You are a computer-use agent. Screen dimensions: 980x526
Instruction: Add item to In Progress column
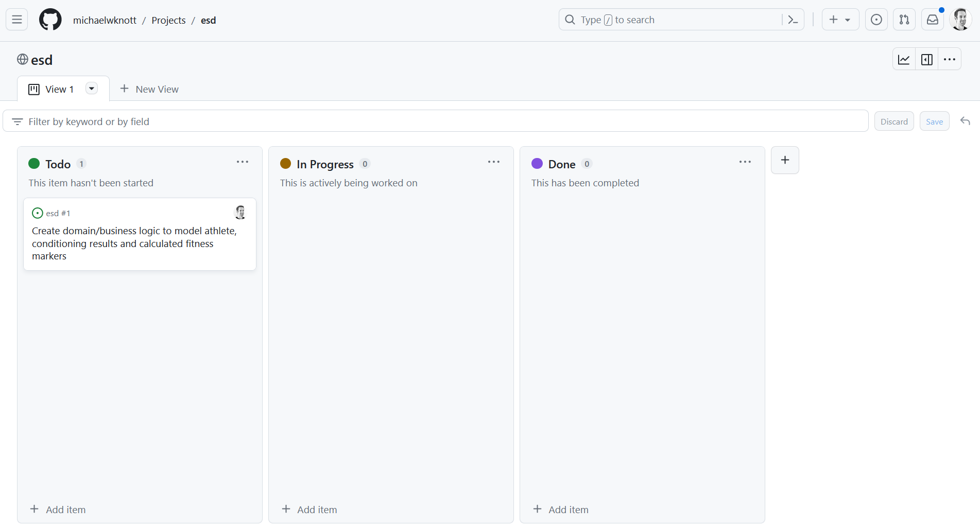[310, 510]
